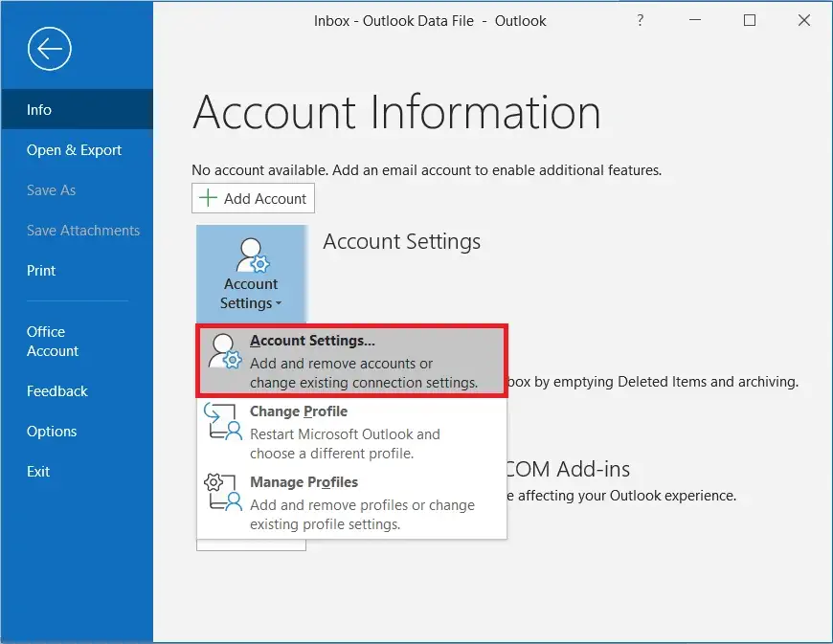Choose Account Settings... from the dropdown menu
Viewport: 833px width, 644px height.
click(351, 361)
